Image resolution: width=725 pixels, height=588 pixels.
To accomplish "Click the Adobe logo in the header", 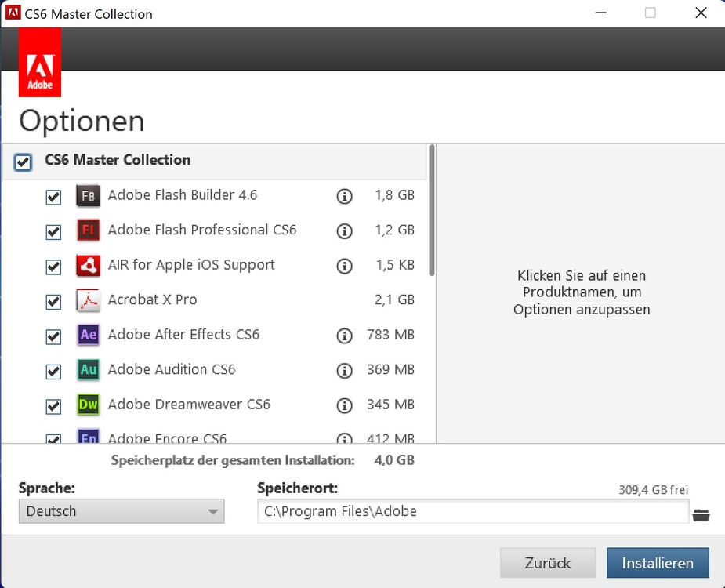I will [39, 63].
